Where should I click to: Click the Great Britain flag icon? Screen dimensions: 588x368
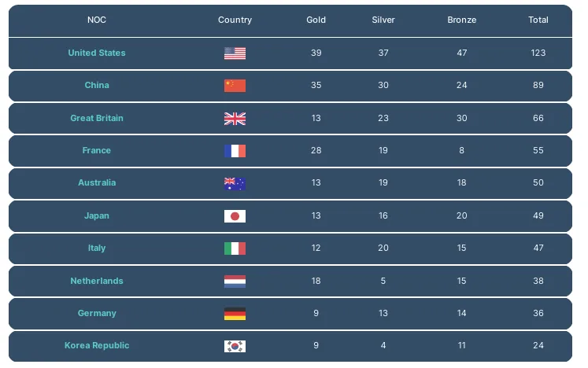click(x=235, y=119)
